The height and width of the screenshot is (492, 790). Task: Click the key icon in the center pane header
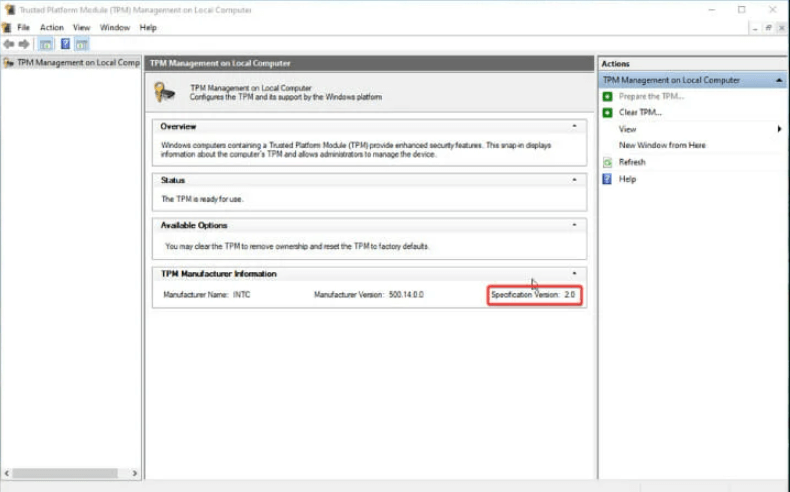click(x=164, y=92)
